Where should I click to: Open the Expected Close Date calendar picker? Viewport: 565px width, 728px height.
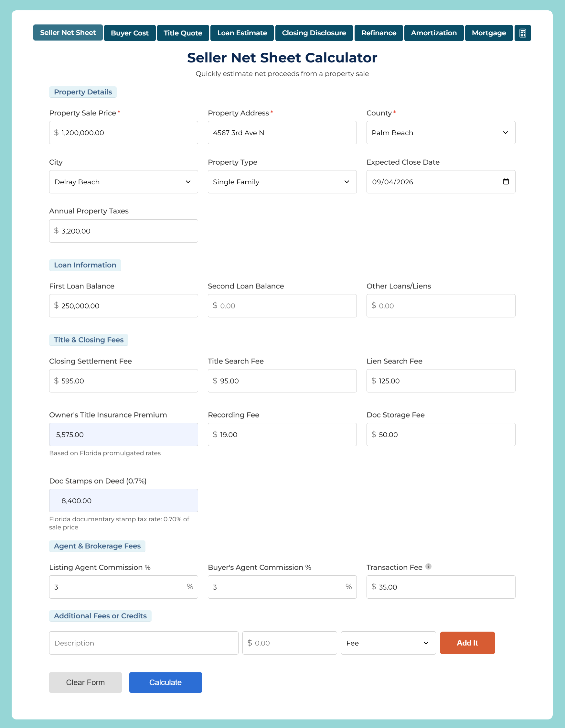point(506,182)
